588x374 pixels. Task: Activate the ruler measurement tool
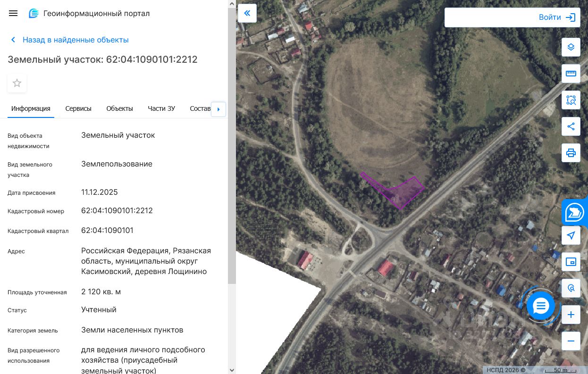pos(571,74)
